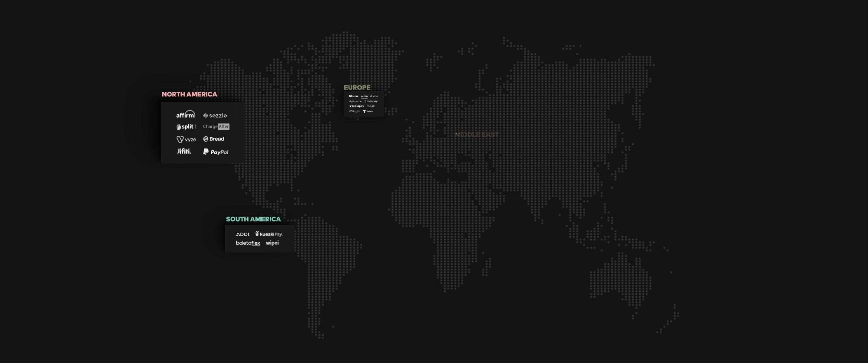Click the boletoflex logo

[248, 243]
